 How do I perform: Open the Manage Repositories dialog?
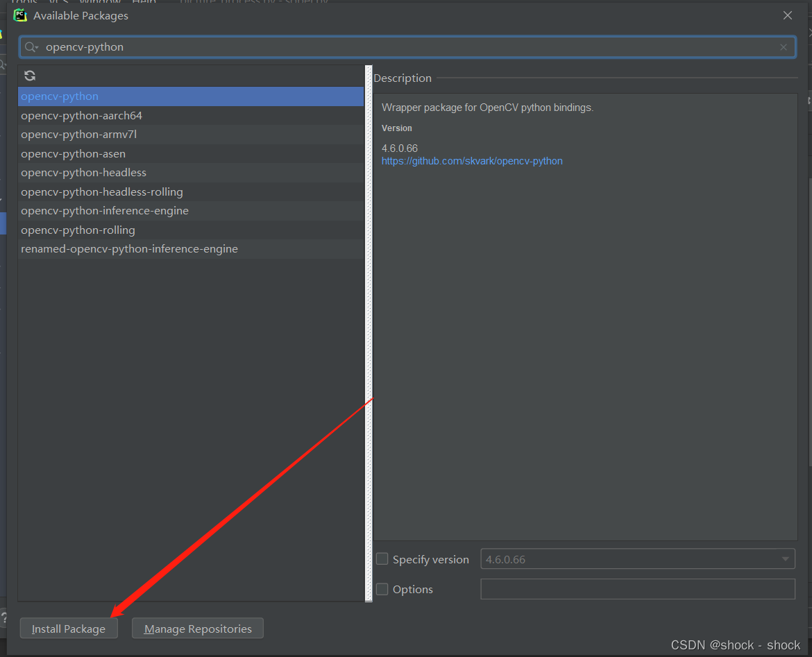coord(197,628)
